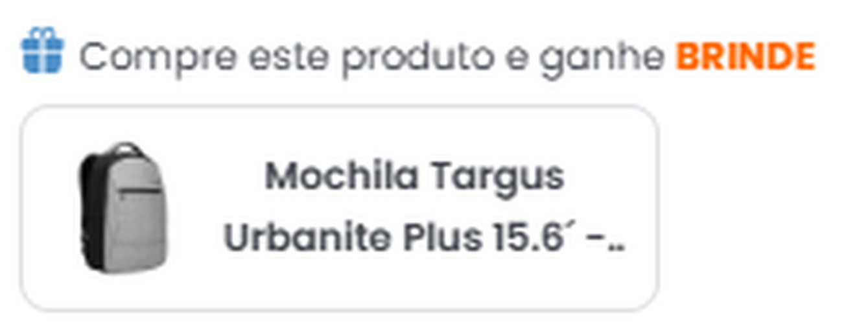
Task: Select the orange BRINDE label
Action: (745, 57)
